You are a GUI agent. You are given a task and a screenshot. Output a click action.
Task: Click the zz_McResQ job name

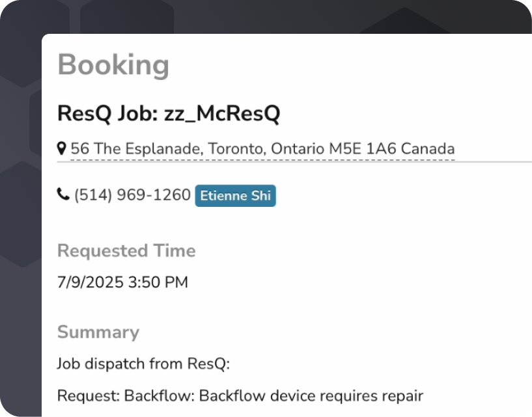click(222, 113)
